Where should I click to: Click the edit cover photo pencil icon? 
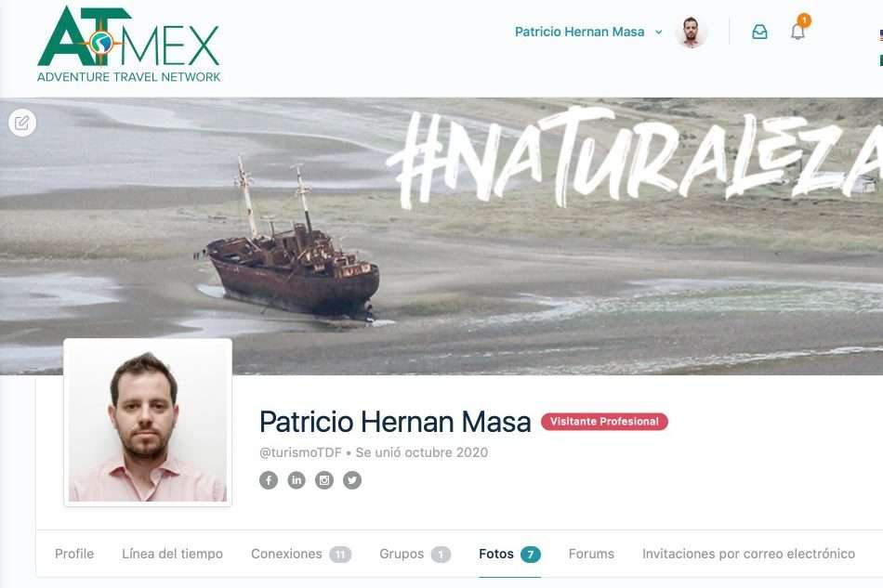point(22,123)
